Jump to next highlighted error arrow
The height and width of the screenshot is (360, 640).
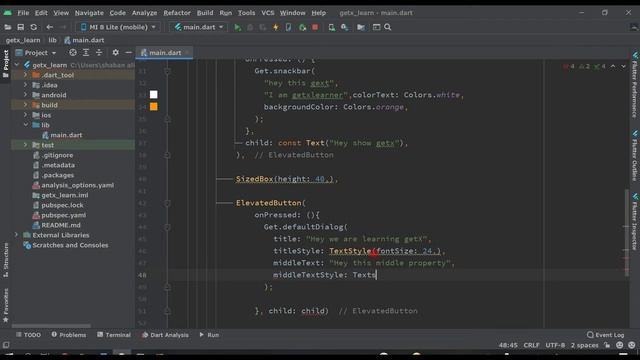[x=623, y=66]
